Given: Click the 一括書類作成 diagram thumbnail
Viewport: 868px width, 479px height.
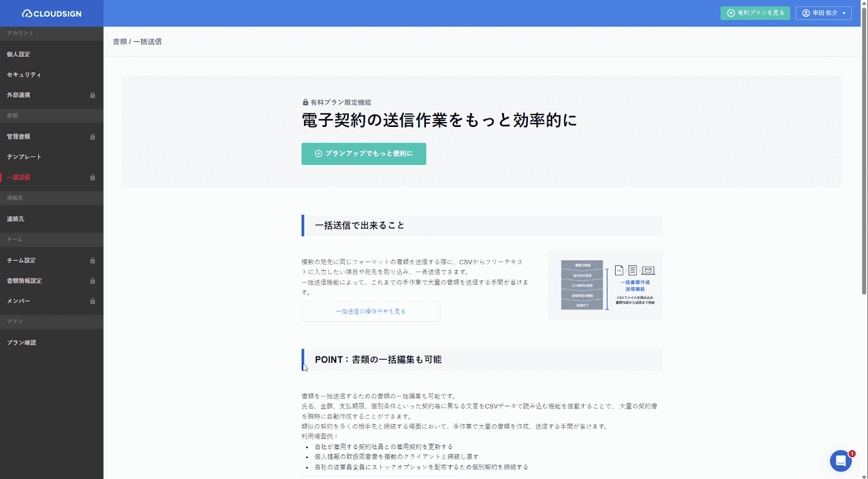Looking at the screenshot, I should click(605, 285).
